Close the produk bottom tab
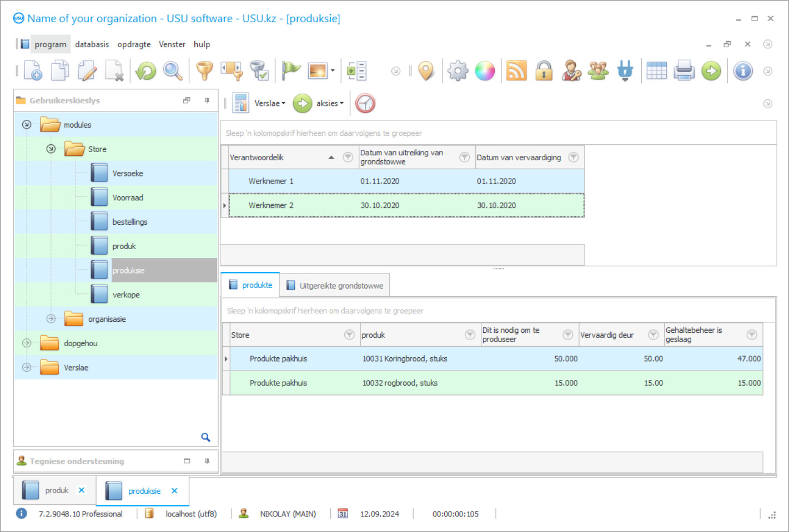The height and width of the screenshot is (532, 789). [x=82, y=490]
